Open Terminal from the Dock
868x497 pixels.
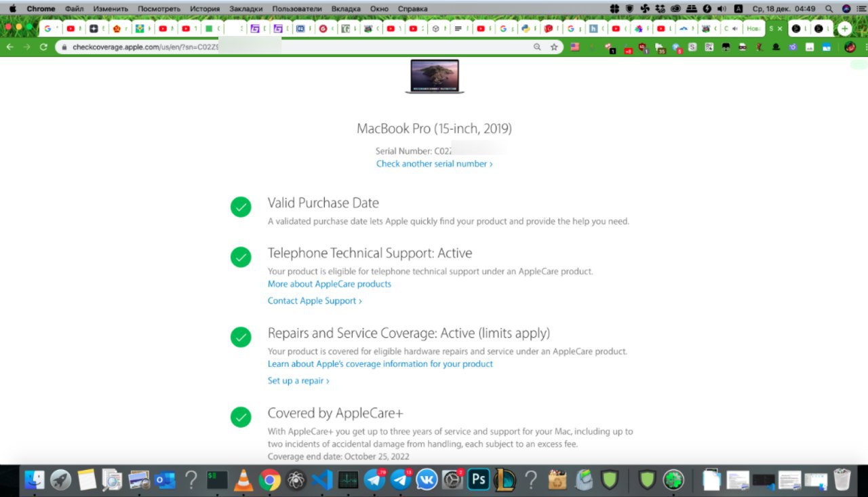coord(217,480)
